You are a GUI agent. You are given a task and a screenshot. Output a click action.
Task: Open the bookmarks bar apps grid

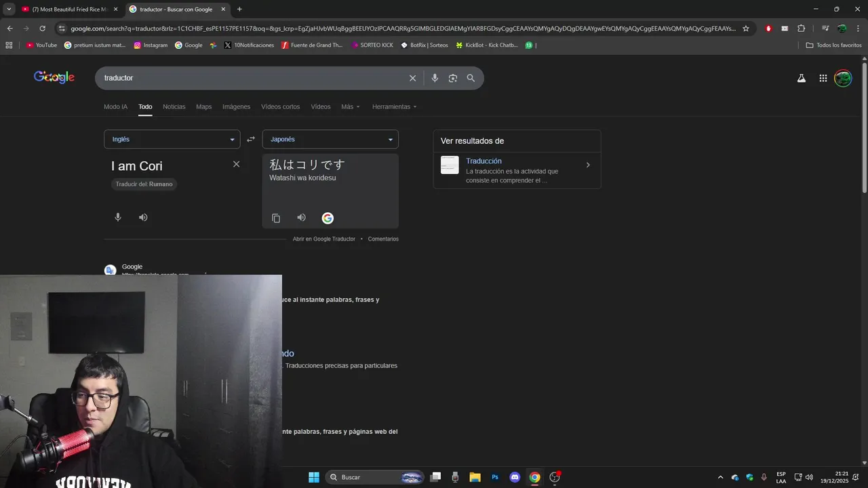(x=9, y=45)
